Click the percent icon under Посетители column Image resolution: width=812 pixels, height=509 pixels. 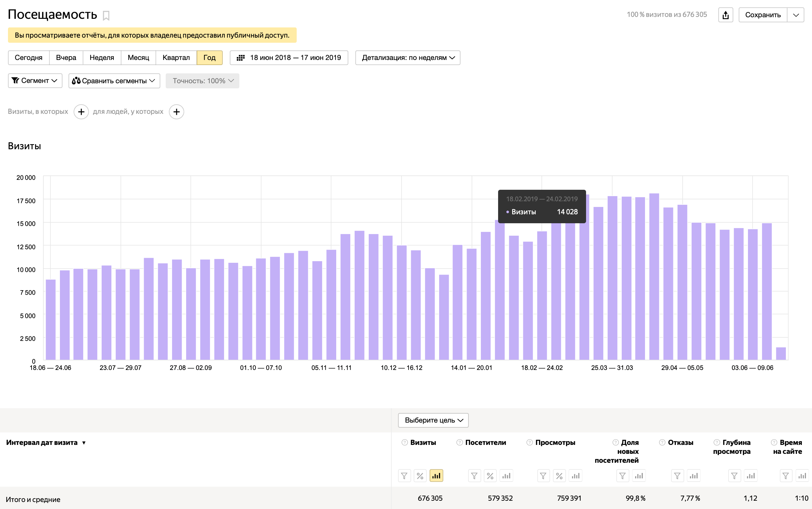click(490, 476)
